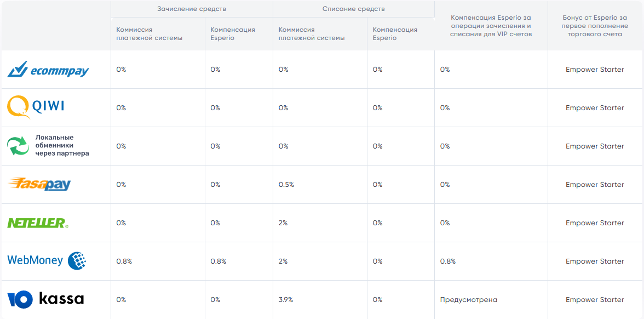The width and height of the screenshot is (644, 319).
Task: Open Empower Starter bonus for WebMoney
Action: (595, 261)
